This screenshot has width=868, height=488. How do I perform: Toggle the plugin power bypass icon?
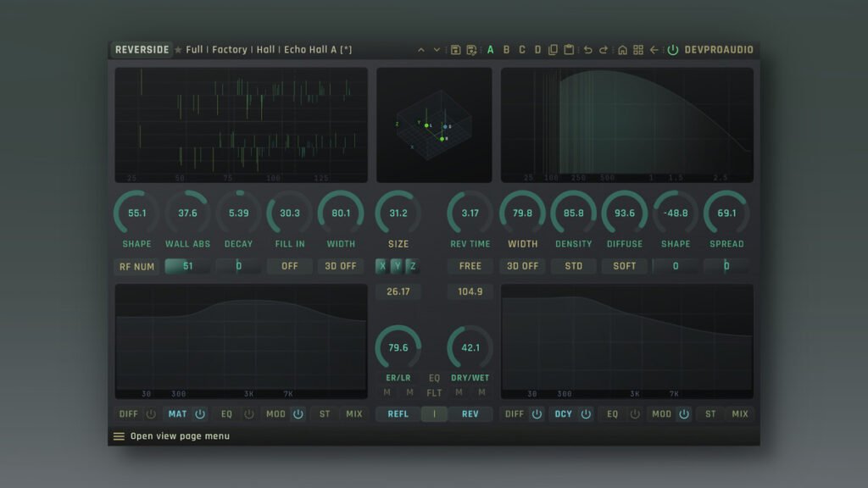pyautogui.click(x=672, y=50)
